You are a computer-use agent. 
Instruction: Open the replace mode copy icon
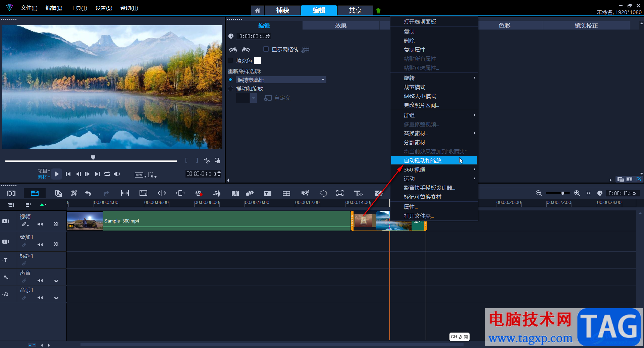58,193
